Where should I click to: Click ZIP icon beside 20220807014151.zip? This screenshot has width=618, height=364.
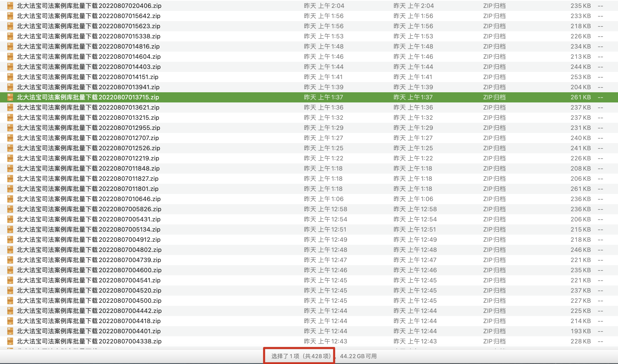(10, 77)
